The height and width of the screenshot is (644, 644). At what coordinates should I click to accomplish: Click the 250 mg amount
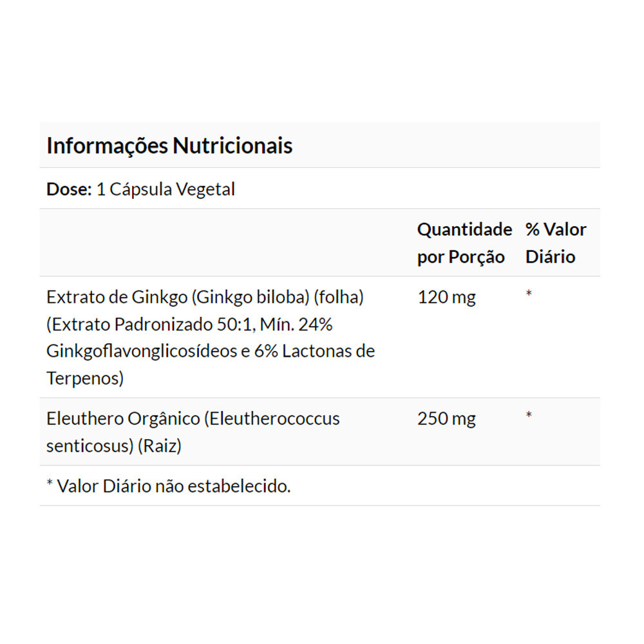tap(446, 419)
